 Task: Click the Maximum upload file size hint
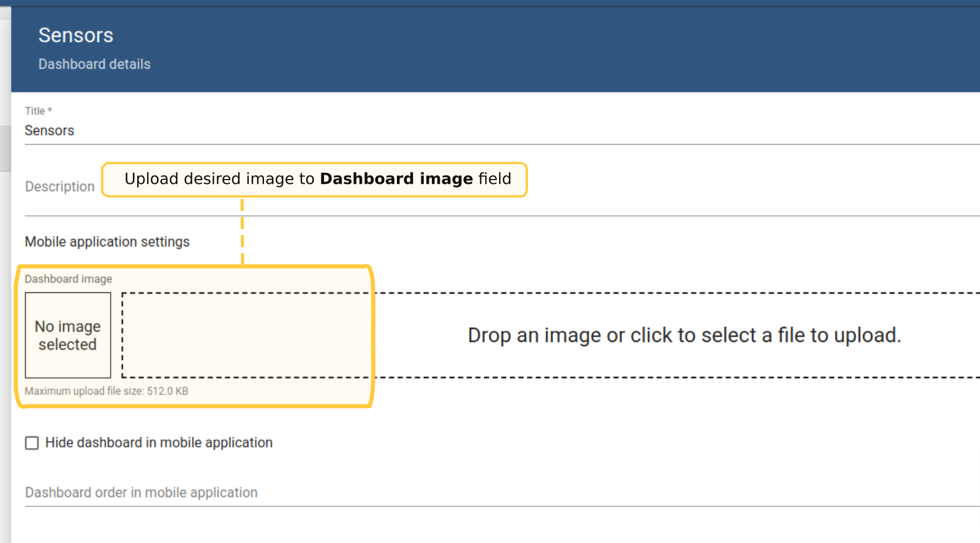coord(107,391)
